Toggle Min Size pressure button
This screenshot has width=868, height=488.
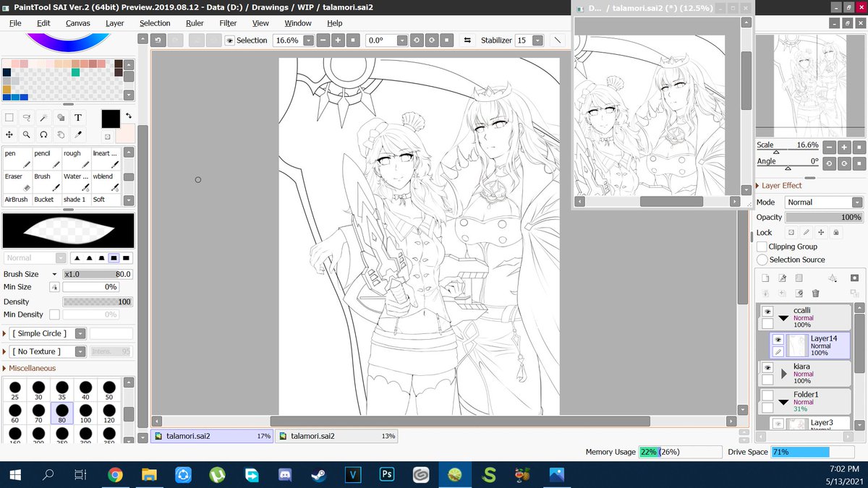click(x=54, y=287)
